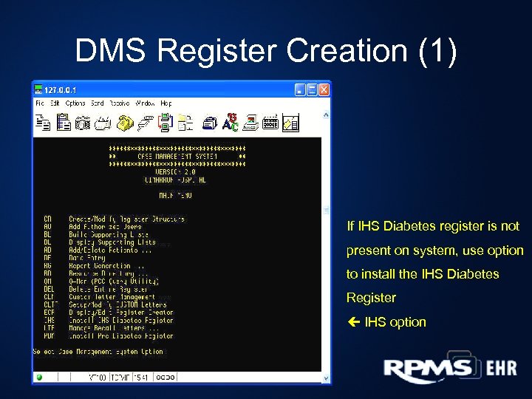Open the Send menu
The width and height of the screenshot is (532, 399).
click(97, 103)
